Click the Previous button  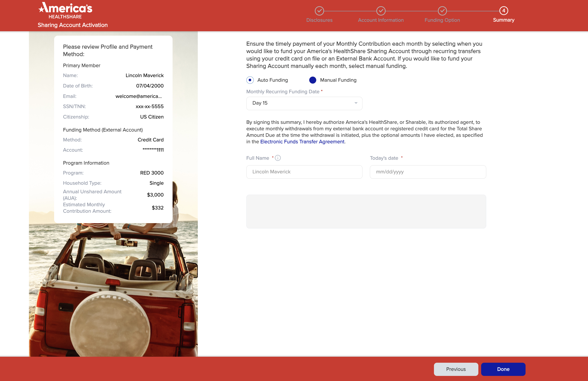coord(456,369)
